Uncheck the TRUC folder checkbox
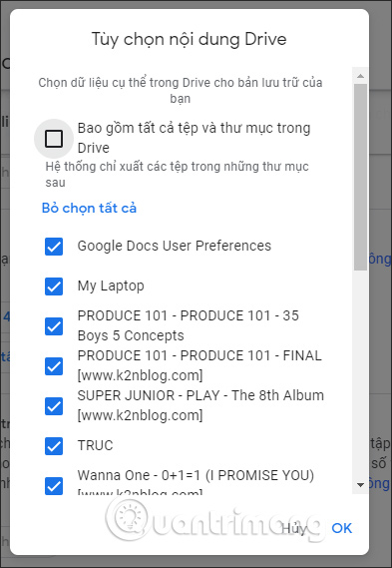The image size is (392, 568). point(54,446)
